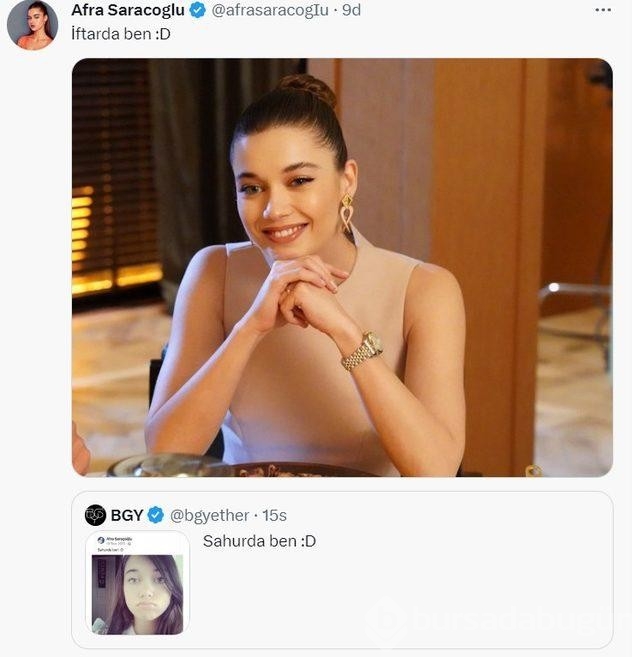640x657 pixels.
Task: Open Afra Saracoglu's round profile avatar
Action: click(x=33, y=25)
